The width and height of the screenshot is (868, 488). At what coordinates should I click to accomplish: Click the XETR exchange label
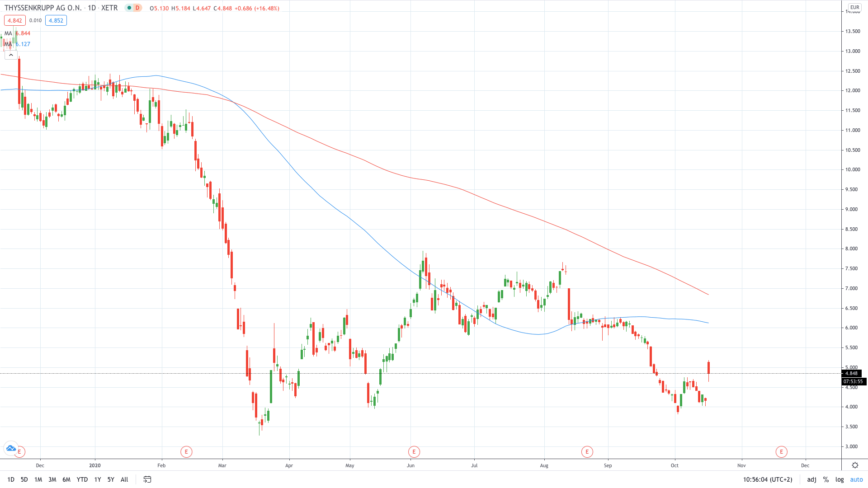click(x=109, y=8)
